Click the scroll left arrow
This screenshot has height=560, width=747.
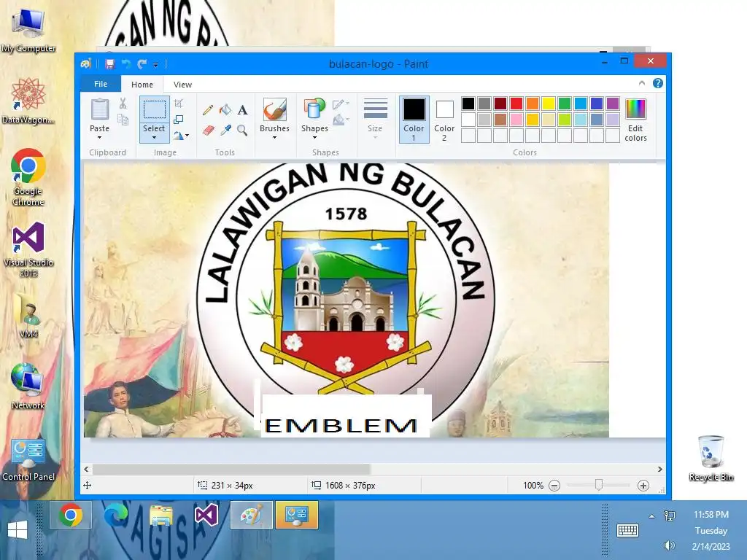pos(86,470)
